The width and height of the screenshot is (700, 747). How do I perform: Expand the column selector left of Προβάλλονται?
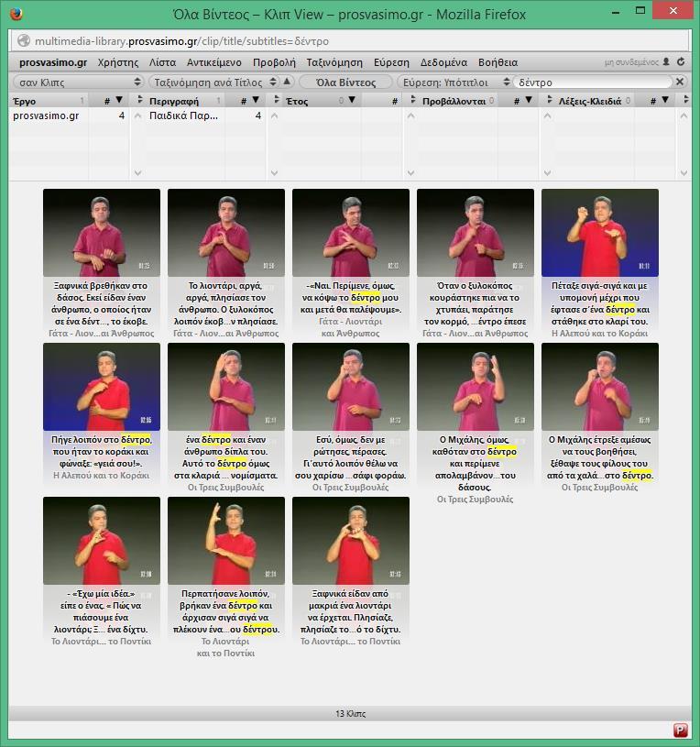coord(412,100)
